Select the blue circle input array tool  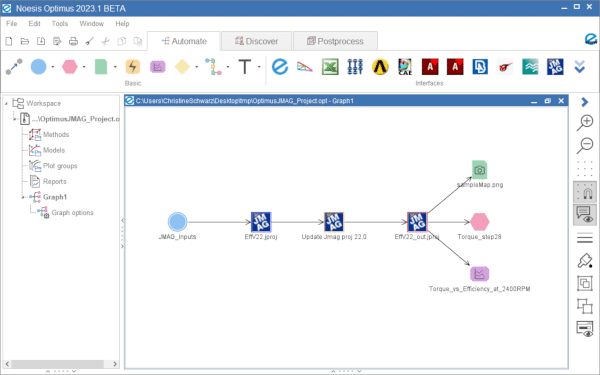point(38,67)
